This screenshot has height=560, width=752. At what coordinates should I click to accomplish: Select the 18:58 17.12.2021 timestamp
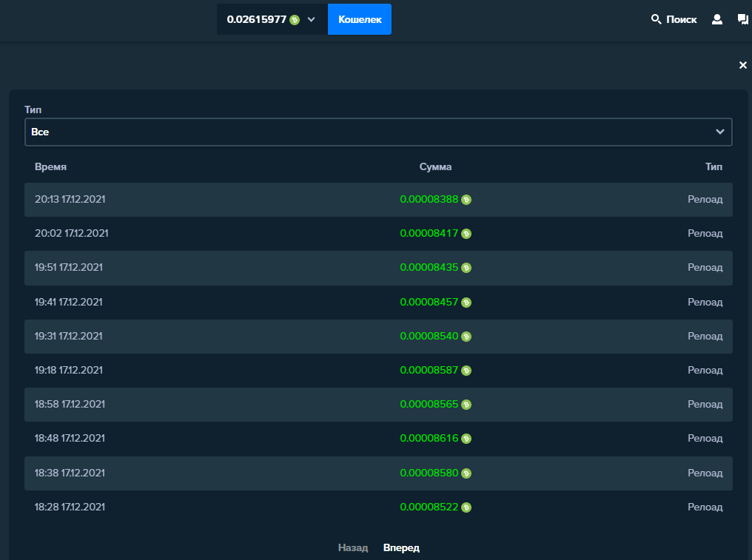click(x=70, y=404)
